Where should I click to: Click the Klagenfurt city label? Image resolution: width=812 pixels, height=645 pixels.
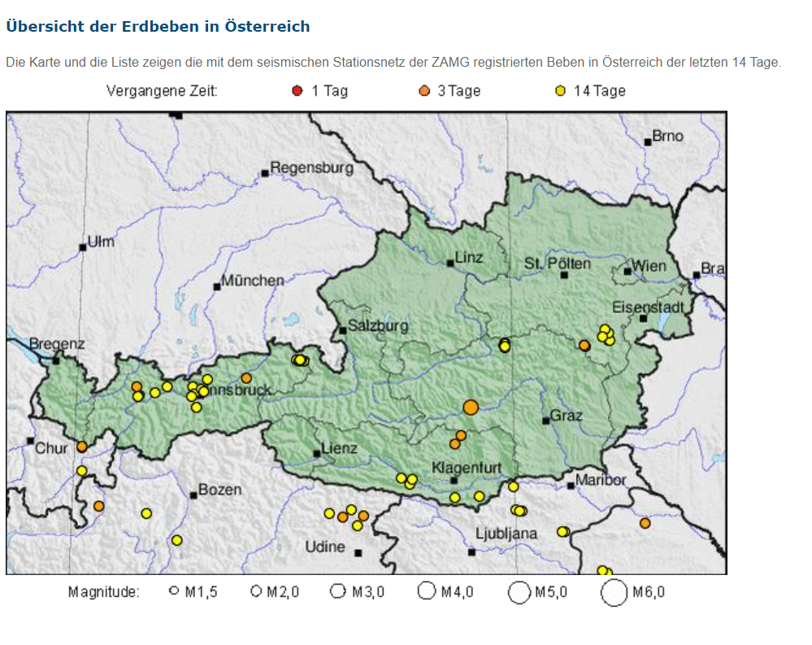(x=467, y=468)
